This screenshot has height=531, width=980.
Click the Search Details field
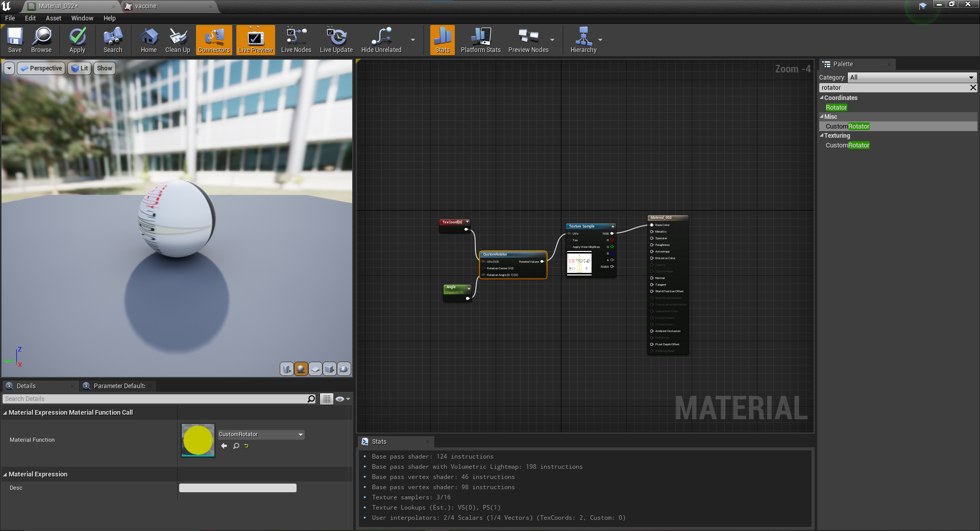(x=154, y=399)
